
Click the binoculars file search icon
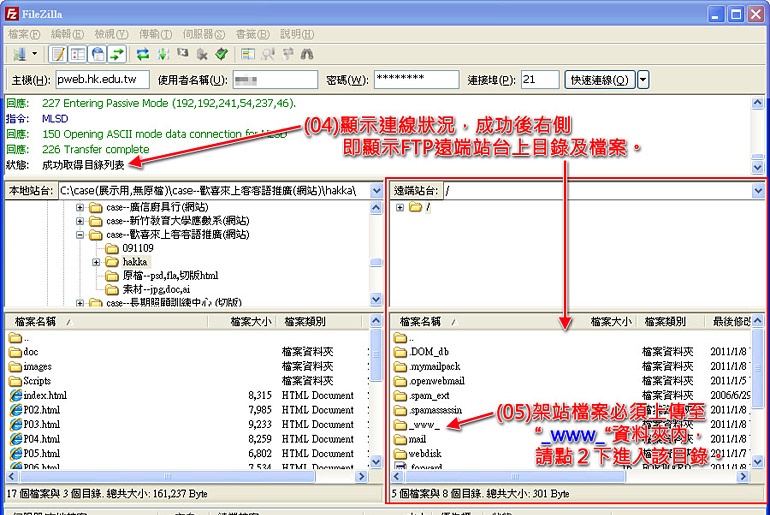(x=307, y=54)
